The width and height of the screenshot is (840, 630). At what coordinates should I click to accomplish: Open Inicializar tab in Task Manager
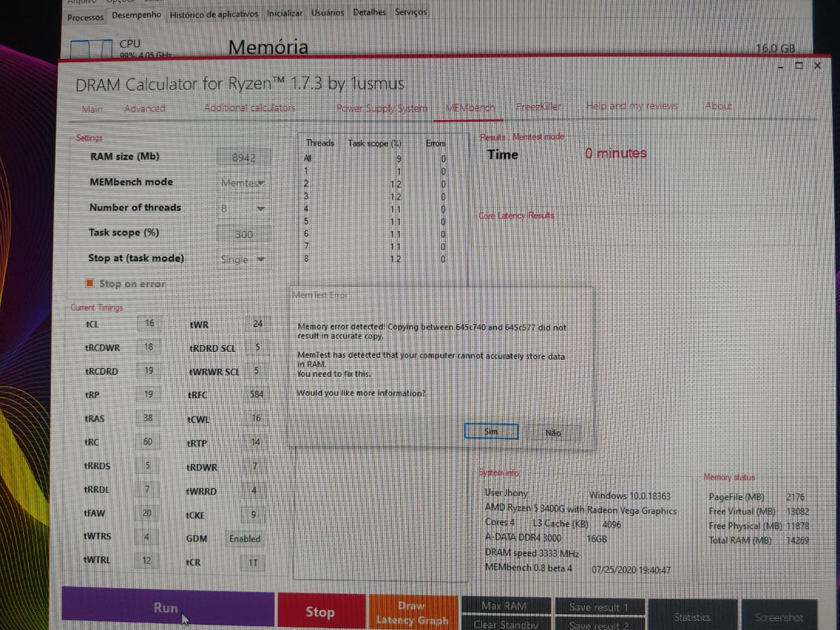(284, 13)
